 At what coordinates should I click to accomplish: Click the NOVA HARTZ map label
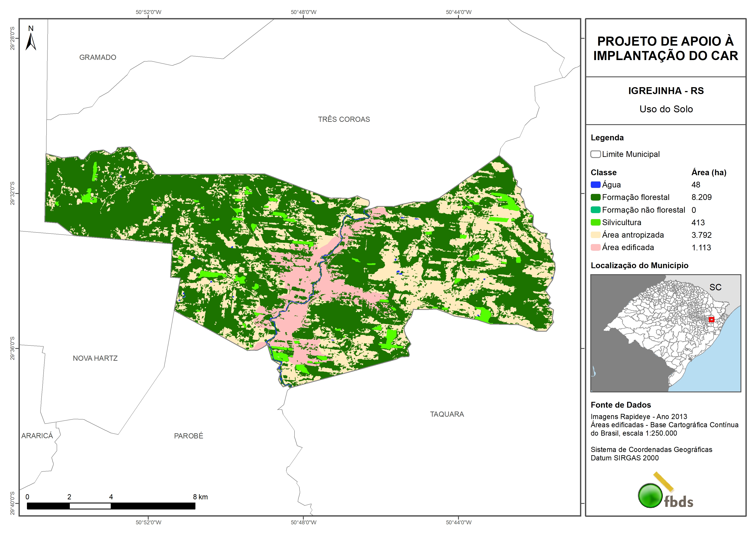95,358
